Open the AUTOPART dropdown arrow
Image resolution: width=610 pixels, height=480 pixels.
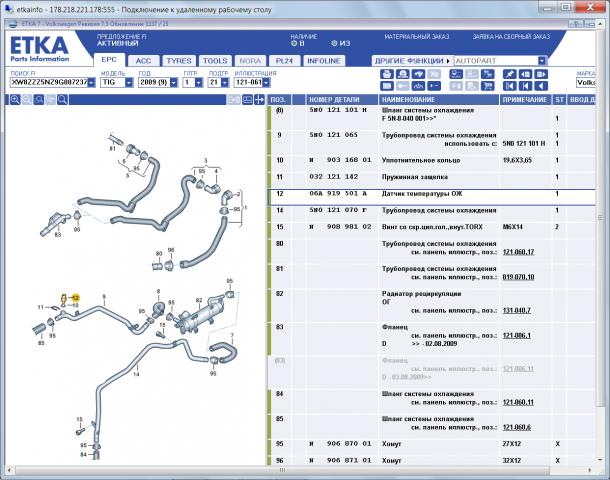[542, 61]
